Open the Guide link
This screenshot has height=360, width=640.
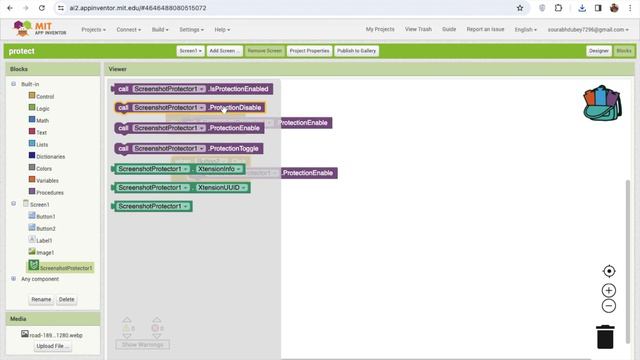point(449,29)
